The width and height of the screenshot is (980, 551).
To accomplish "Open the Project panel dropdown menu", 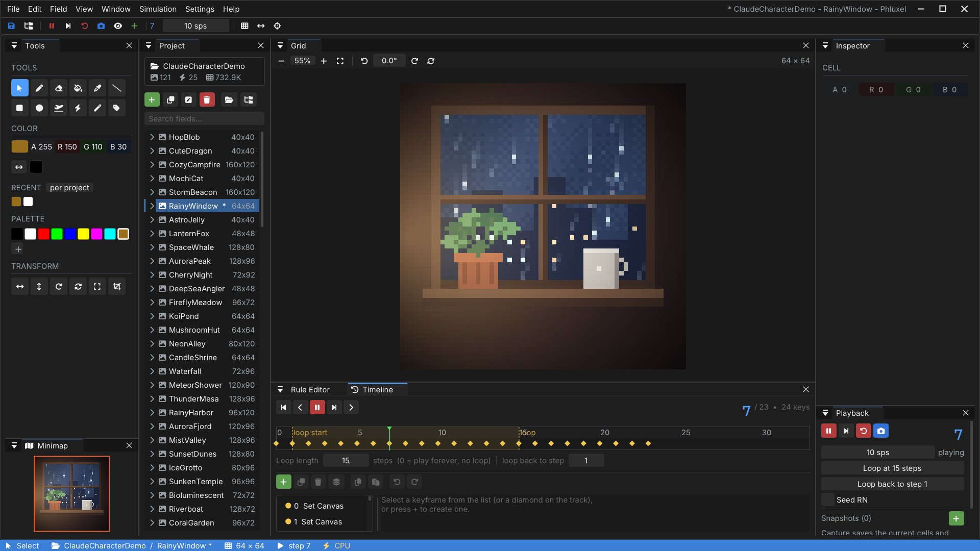I will point(149,46).
